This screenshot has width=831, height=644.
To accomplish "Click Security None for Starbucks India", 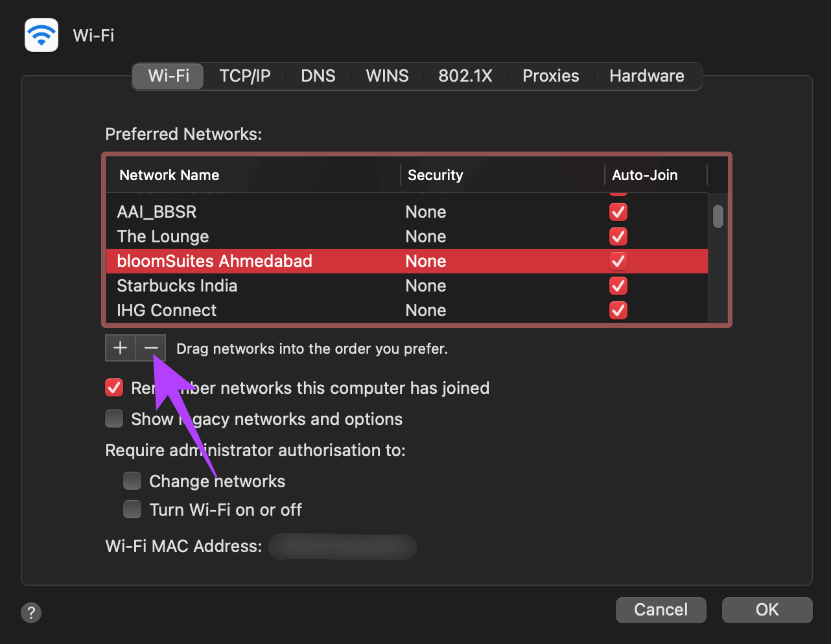I will point(426,286).
